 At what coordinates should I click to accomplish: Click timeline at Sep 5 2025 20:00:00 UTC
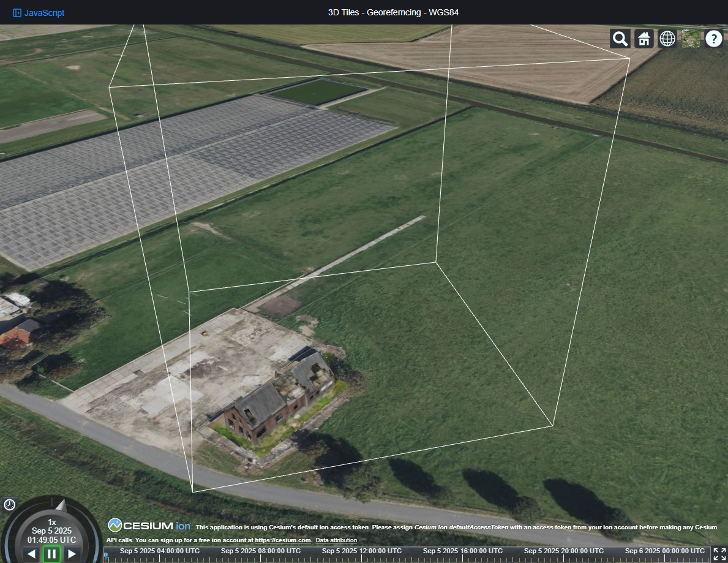pyautogui.click(x=564, y=551)
